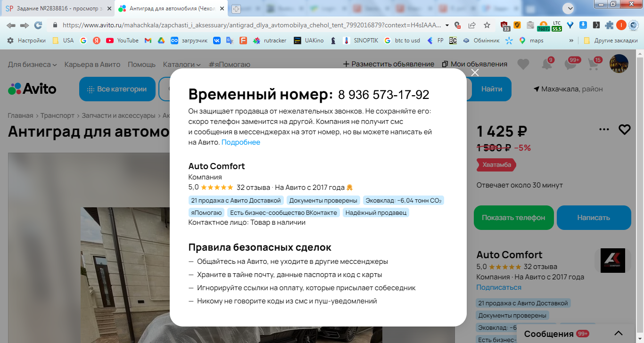This screenshot has height=343, width=644.
Task: Click яПомогаю badge in popup
Action: pos(206,212)
